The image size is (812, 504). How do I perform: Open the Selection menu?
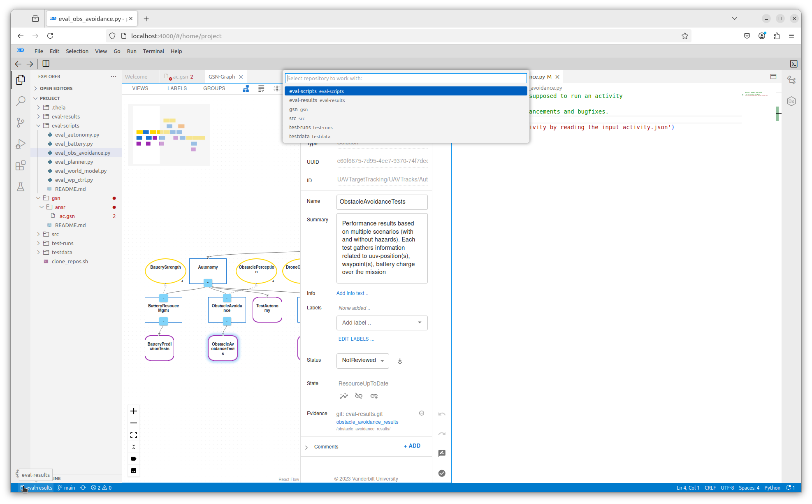tap(77, 51)
